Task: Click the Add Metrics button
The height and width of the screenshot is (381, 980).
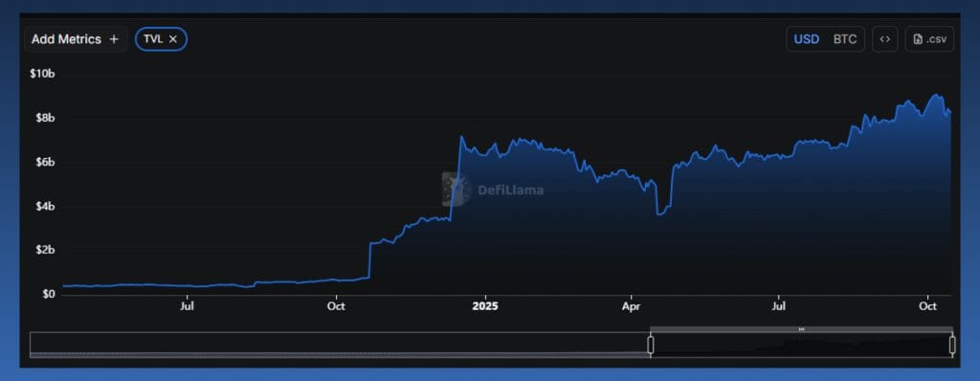Action: point(75,39)
